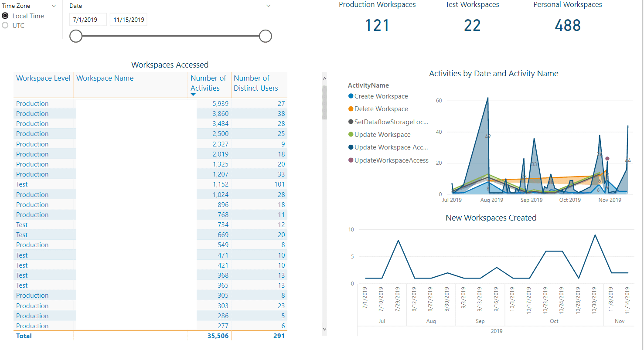Click the UpdateWorkspaceAccess data point marker

click(x=607, y=159)
